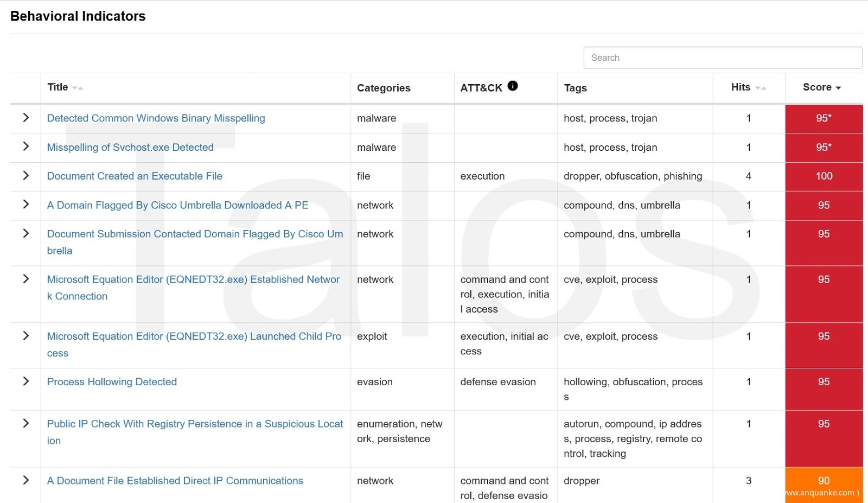Toggle Score column sort order
Viewport: 868px width, 503px height.
pyautogui.click(x=821, y=87)
